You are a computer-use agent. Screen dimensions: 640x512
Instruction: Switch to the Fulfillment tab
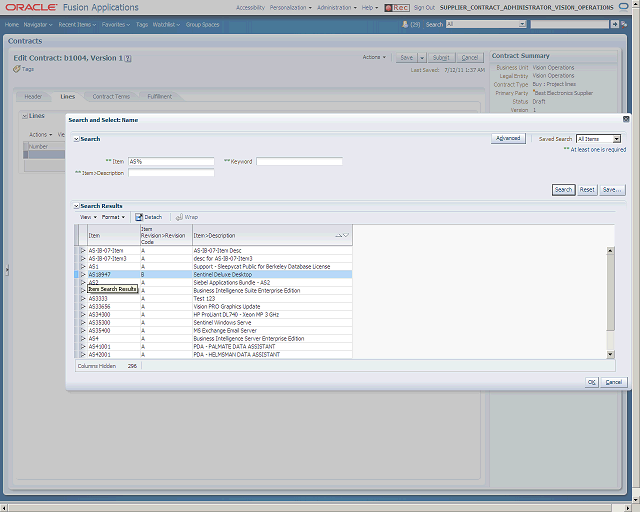coord(160,97)
